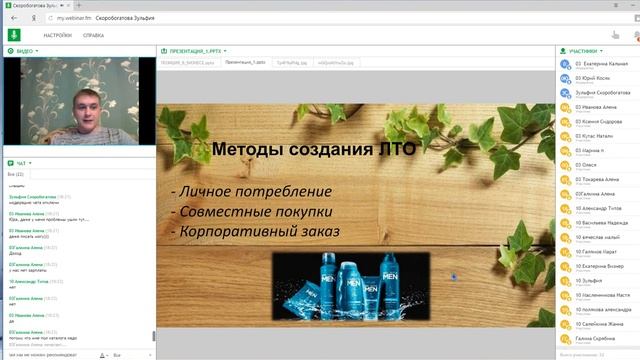
Task: Click the avatar of 10 вячеслав малый
Action: (x=565, y=238)
